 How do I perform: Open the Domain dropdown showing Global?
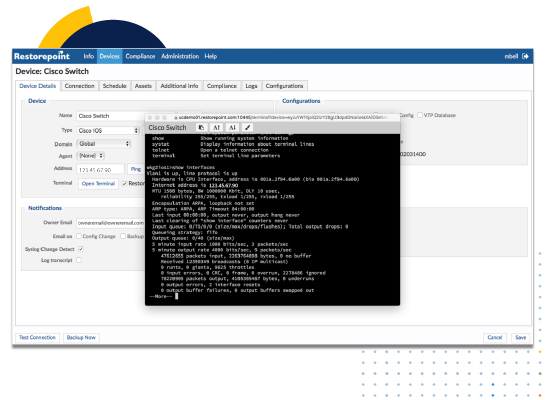click(104, 144)
